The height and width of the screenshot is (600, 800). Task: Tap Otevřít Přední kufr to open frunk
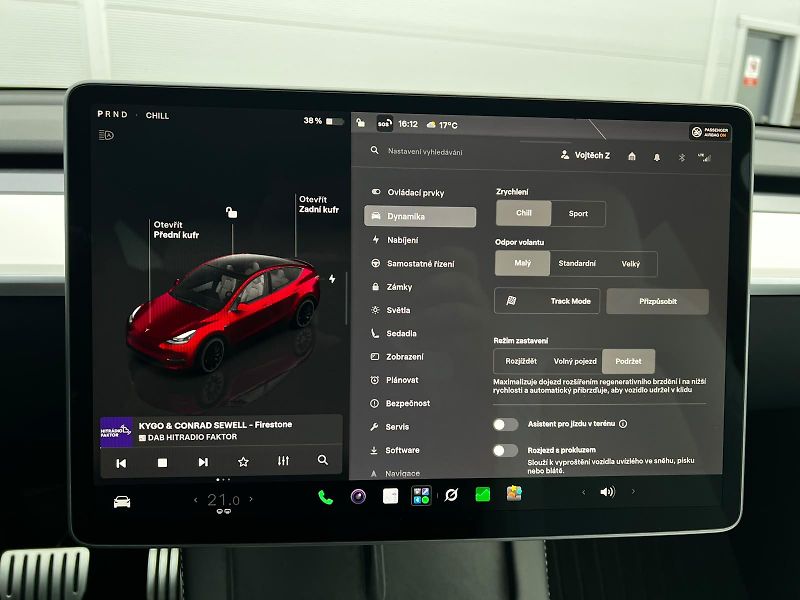coord(176,230)
